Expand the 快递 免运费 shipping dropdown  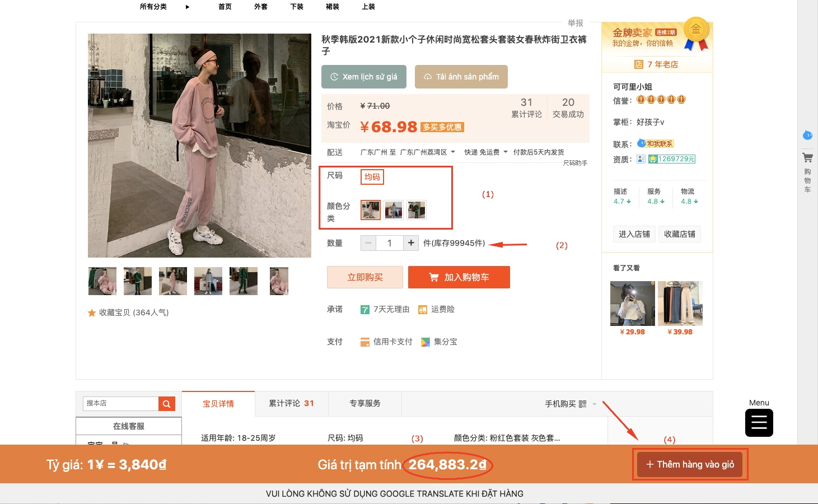tap(506, 152)
